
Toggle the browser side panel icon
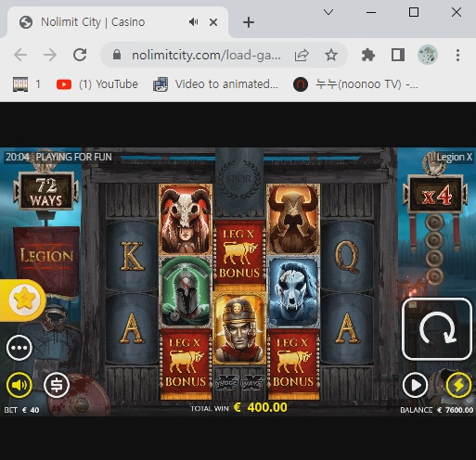[x=398, y=55]
